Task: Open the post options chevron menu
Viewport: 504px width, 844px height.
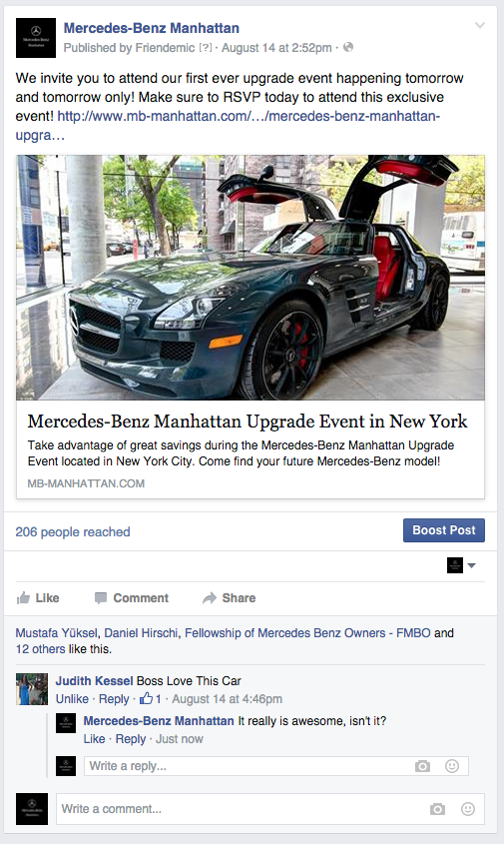Action: (480, 25)
